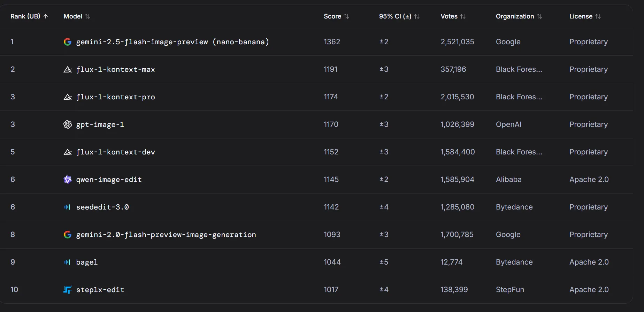Toggle sort arrows next to Score header

pyautogui.click(x=346, y=16)
